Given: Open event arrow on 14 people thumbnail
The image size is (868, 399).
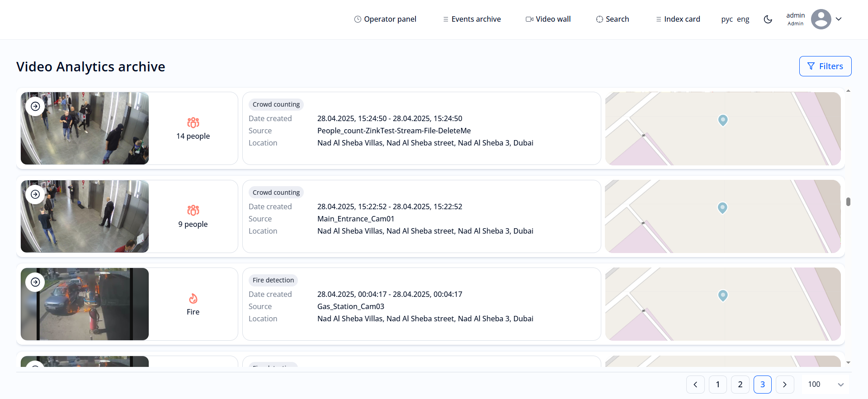Looking at the screenshot, I should [x=35, y=107].
